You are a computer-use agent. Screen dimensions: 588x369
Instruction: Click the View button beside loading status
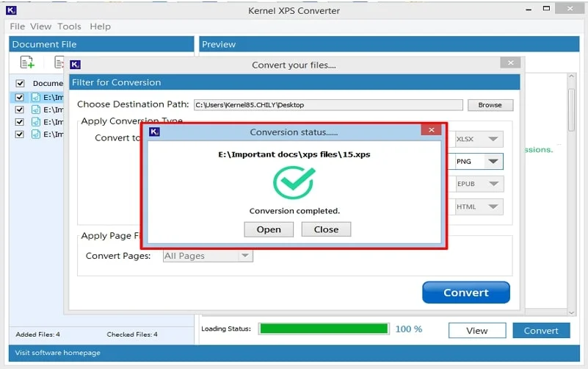tap(477, 330)
